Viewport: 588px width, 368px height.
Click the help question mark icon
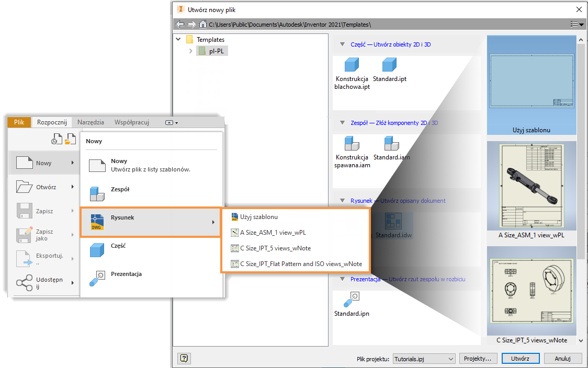pyautogui.click(x=184, y=358)
